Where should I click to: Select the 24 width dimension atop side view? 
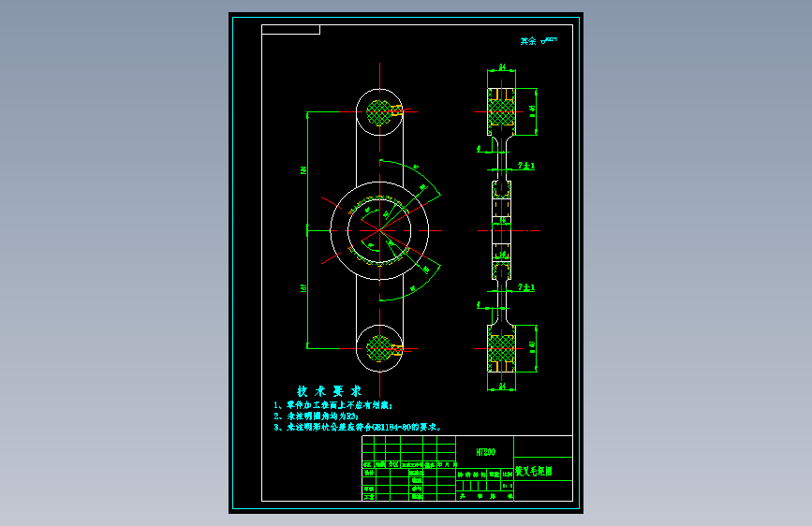(x=501, y=67)
